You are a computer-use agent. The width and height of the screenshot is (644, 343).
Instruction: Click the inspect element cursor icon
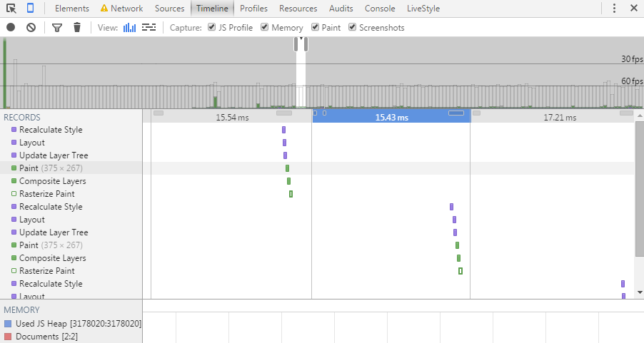click(11, 9)
